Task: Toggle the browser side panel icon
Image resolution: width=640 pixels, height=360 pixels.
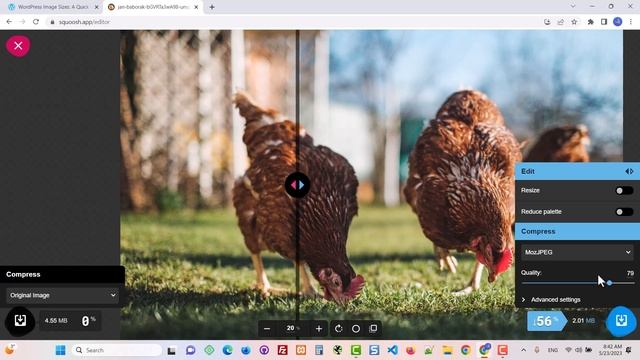Action: point(604,22)
